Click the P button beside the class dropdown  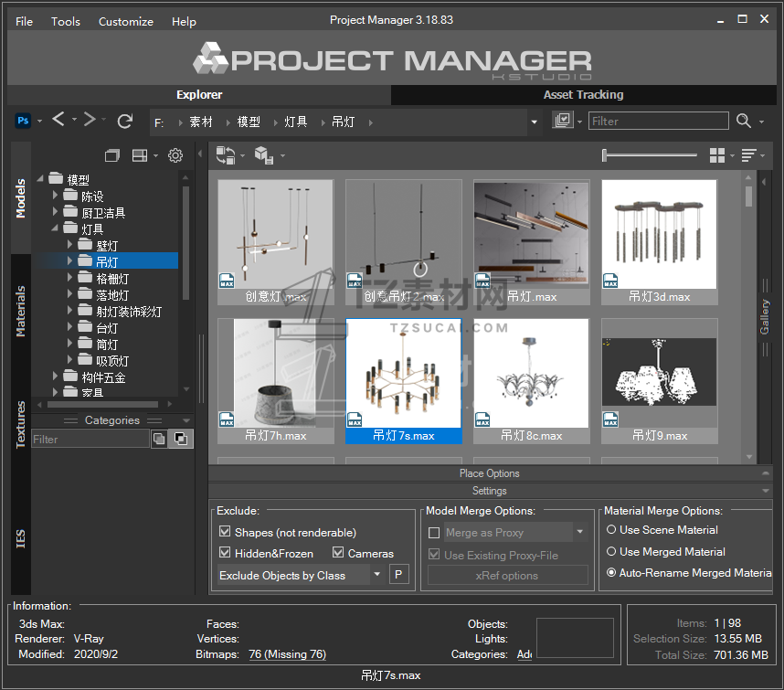click(398, 575)
